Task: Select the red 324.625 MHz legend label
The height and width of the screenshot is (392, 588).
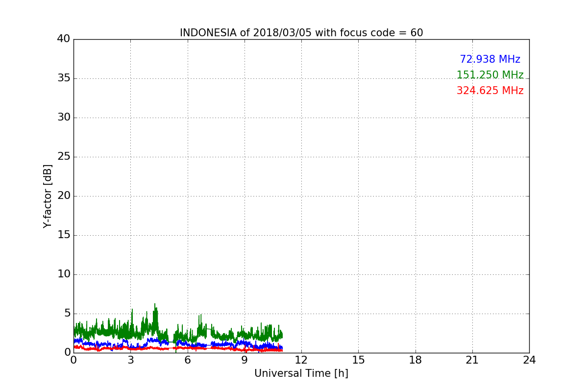Action: pyautogui.click(x=490, y=91)
